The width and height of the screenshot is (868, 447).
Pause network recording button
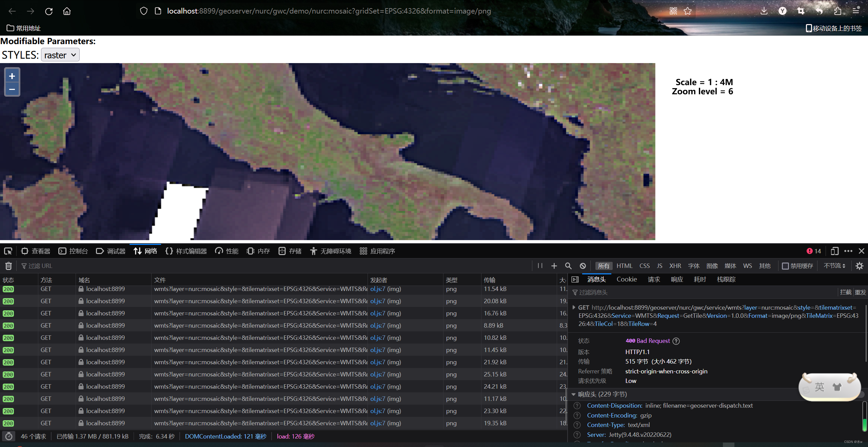tap(540, 266)
